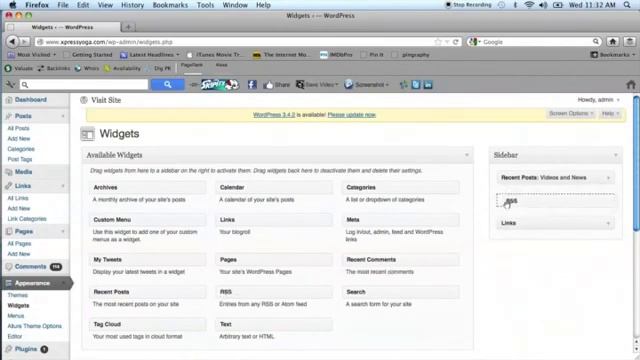Open the View menu
The image size is (640, 360).
pyautogui.click(x=105, y=5)
